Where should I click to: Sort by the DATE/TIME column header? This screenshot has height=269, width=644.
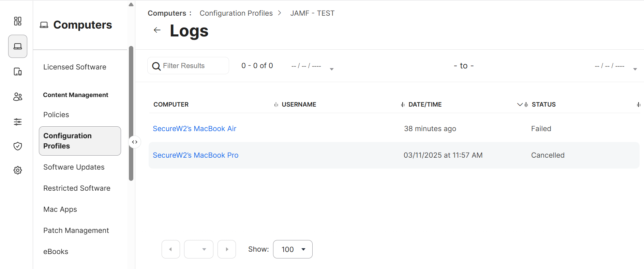425,105
